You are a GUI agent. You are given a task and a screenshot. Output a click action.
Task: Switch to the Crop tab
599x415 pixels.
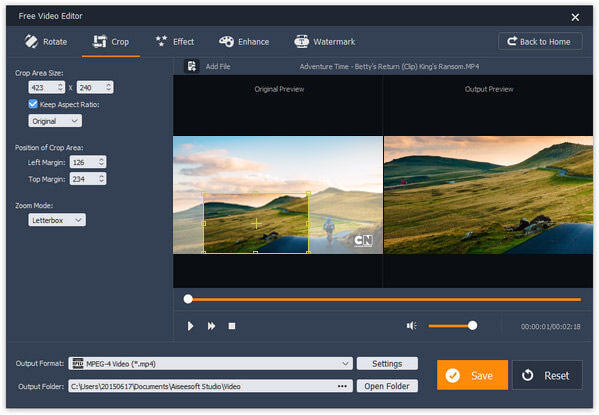(x=111, y=42)
